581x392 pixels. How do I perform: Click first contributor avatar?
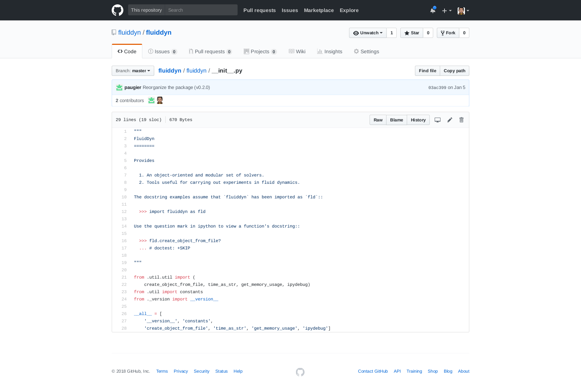click(x=151, y=100)
